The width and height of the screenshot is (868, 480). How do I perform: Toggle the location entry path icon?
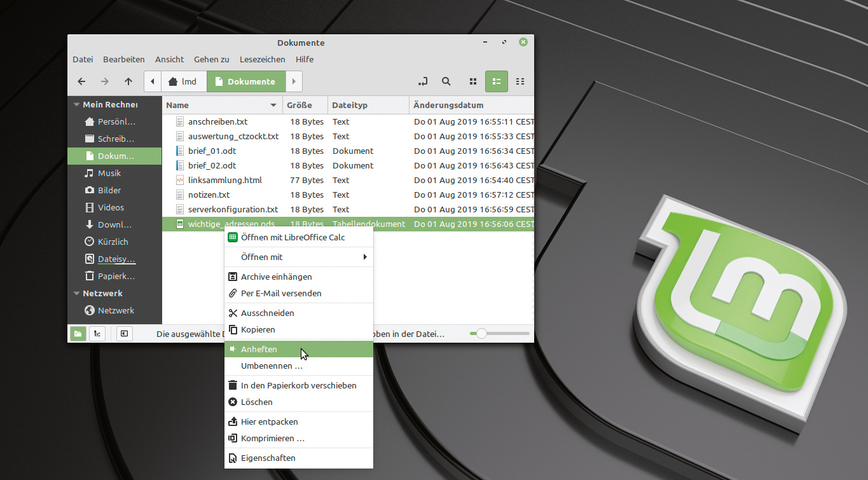tap(423, 81)
